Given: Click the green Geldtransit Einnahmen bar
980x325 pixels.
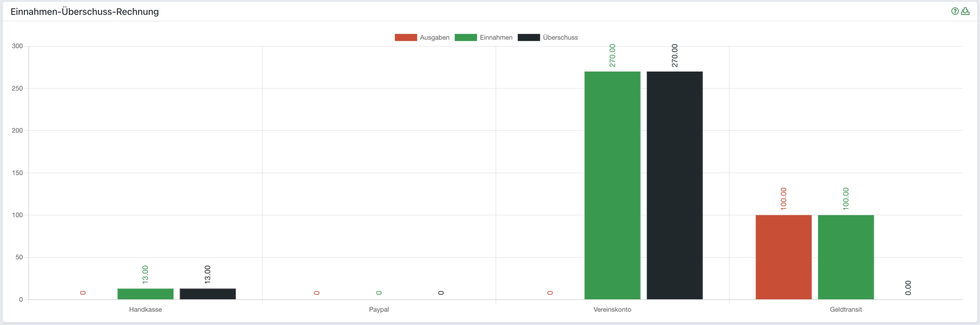Looking at the screenshot, I should (x=846, y=257).
